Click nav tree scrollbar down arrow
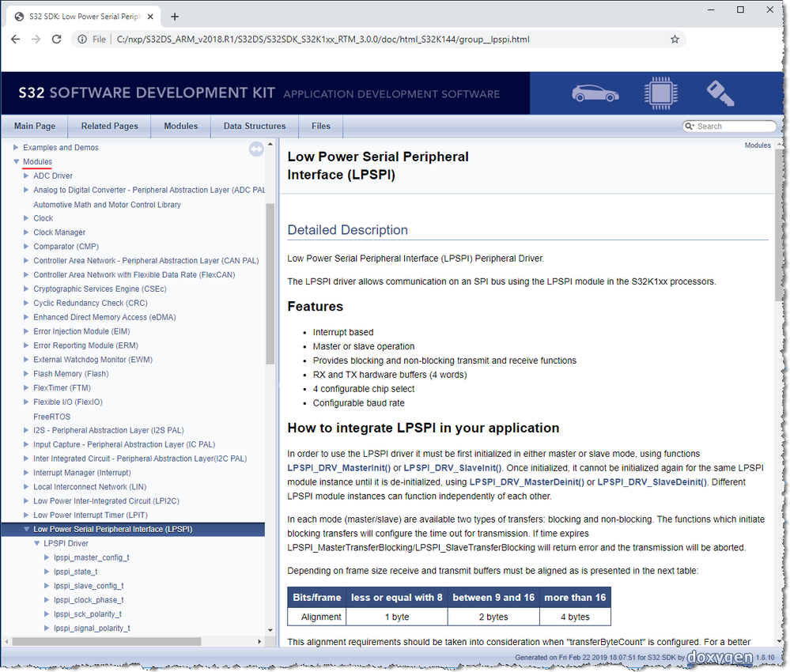Image resolution: width=790 pixels, height=672 pixels. [270, 630]
